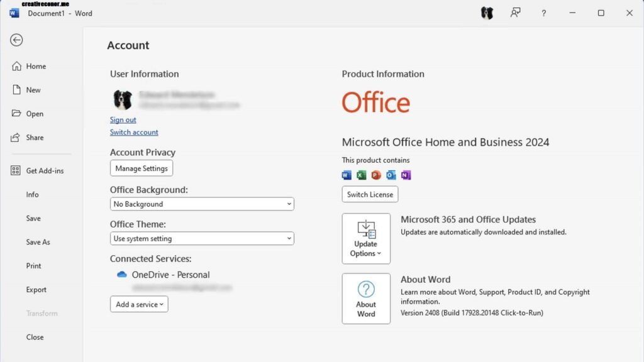Click the Home house icon
Screen dimensions: 644x362
[x=16, y=66]
